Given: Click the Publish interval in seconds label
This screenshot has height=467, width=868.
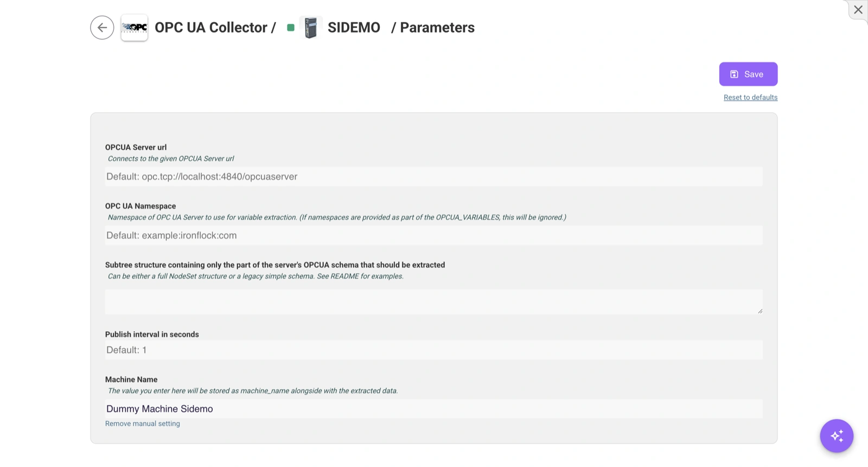Looking at the screenshot, I should 152,335.
